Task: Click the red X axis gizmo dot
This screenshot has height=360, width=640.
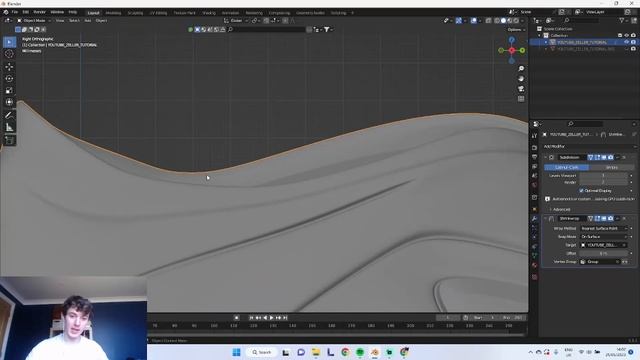Action: [512, 50]
